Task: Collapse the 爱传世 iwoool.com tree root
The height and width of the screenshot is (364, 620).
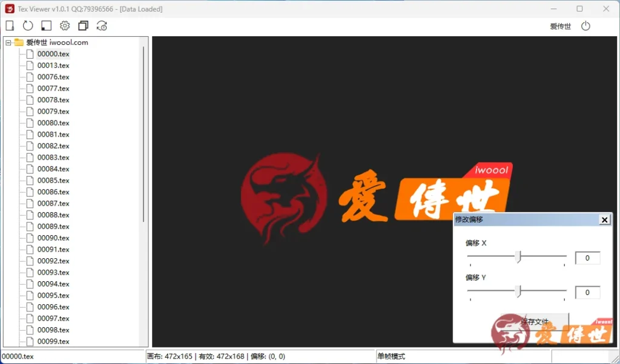Action: [x=8, y=43]
